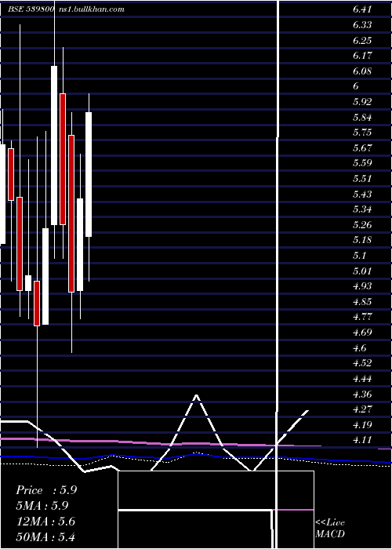
Task: Click the 6.41 price axis label
Action: 362,9
